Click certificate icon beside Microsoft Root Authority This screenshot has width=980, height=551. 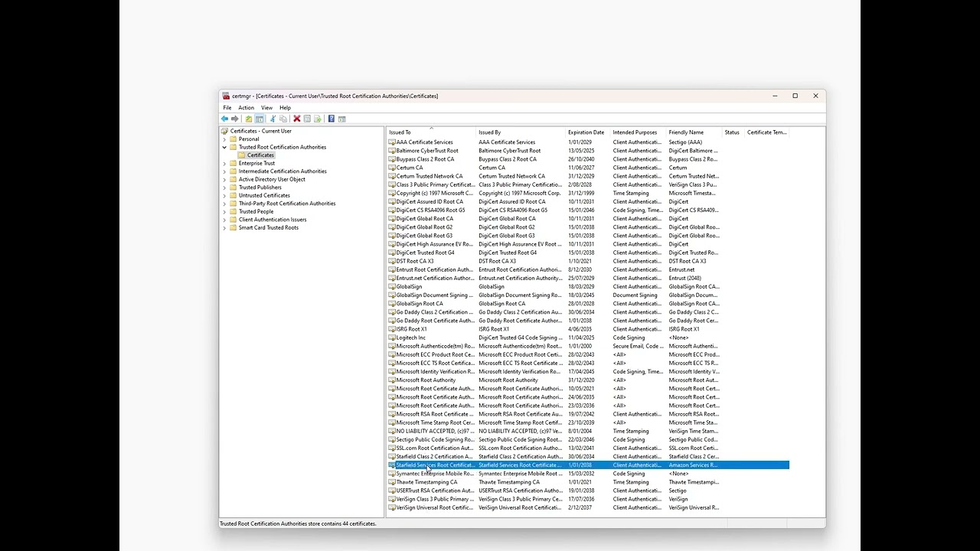pyautogui.click(x=392, y=380)
